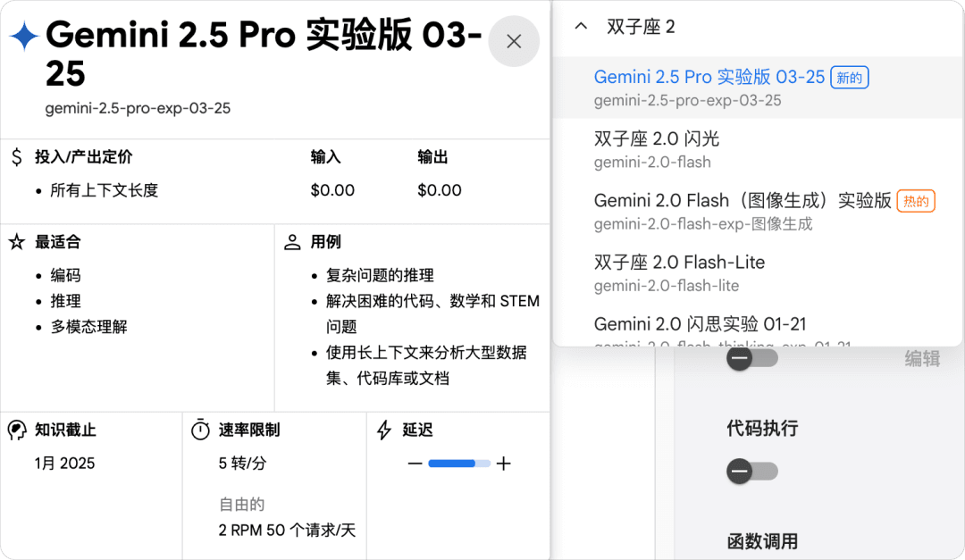Select Gemini 2.5 Pro 实验版 03-25 model
965x560 pixels.
coord(709,78)
